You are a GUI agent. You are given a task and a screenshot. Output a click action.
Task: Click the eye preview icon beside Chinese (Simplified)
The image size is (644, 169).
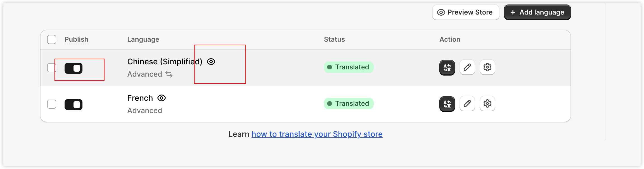point(211,62)
